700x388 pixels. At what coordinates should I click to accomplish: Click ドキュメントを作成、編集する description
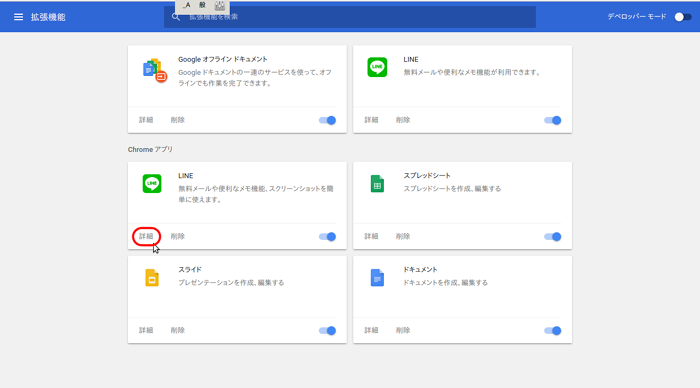click(446, 282)
